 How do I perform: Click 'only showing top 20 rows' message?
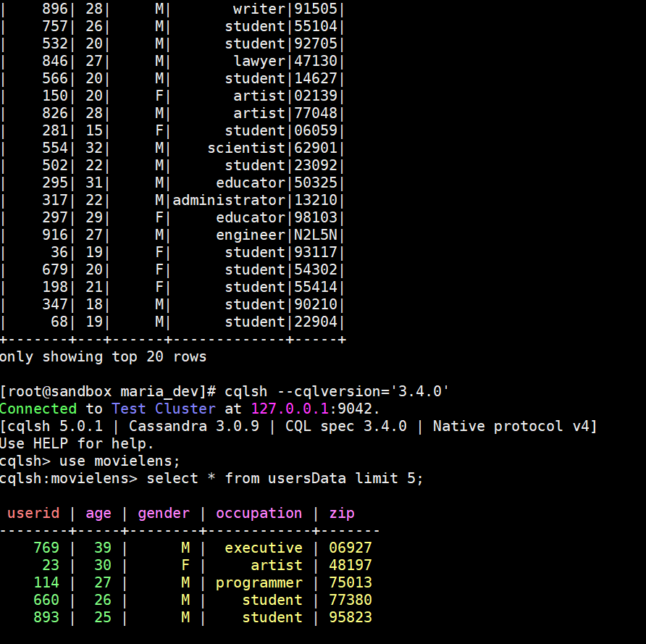103,357
